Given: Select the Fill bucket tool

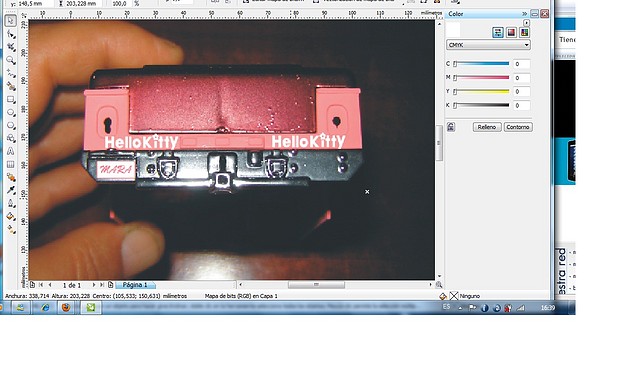Looking at the screenshot, I should click(x=11, y=216).
